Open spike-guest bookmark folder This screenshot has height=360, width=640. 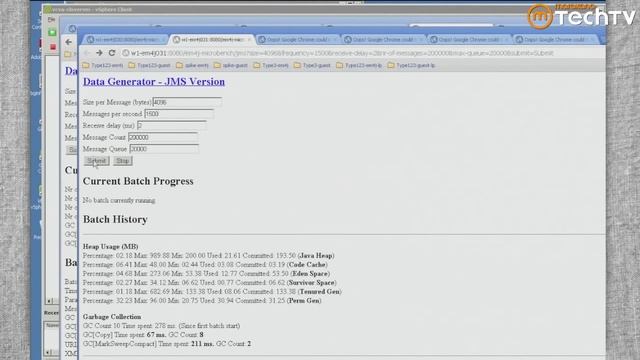click(x=231, y=65)
